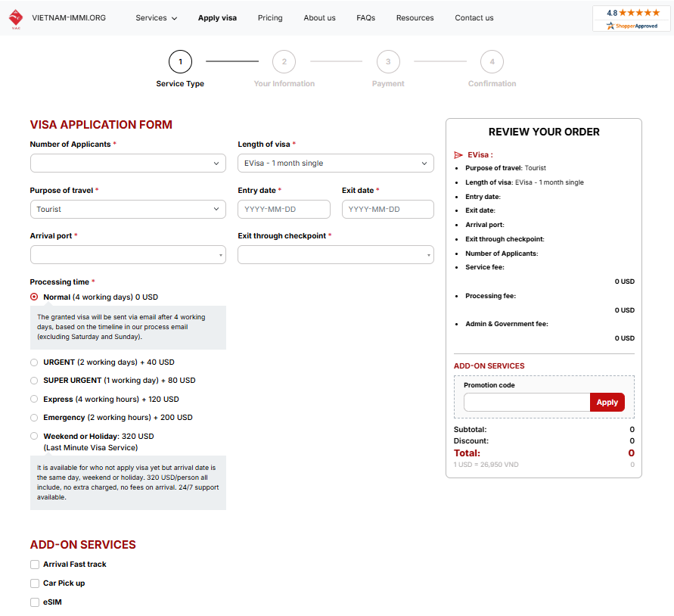674x616 pixels.
Task: Open the Services menu in navigation
Action: (156, 18)
